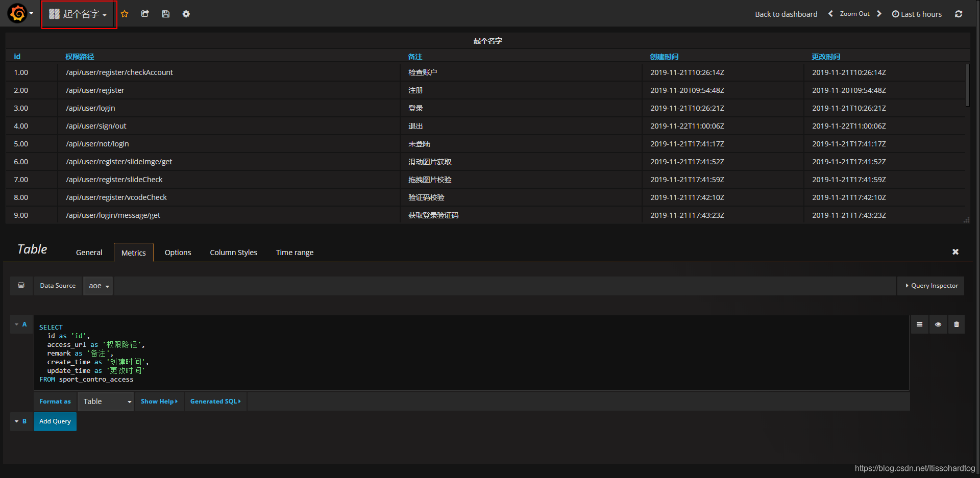Open dashboard settings gear icon
This screenshot has width=980, height=478.
click(186, 14)
